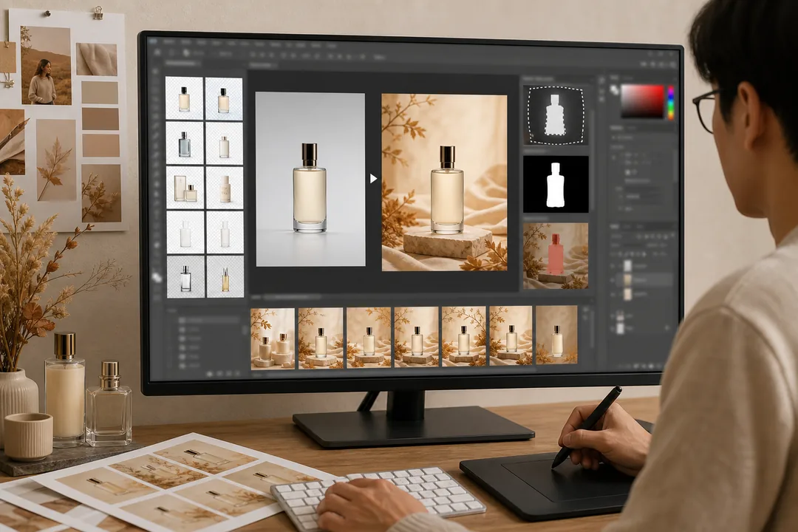Click the white arrow between the two images
The width and height of the screenshot is (798, 532).
pos(374,179)
